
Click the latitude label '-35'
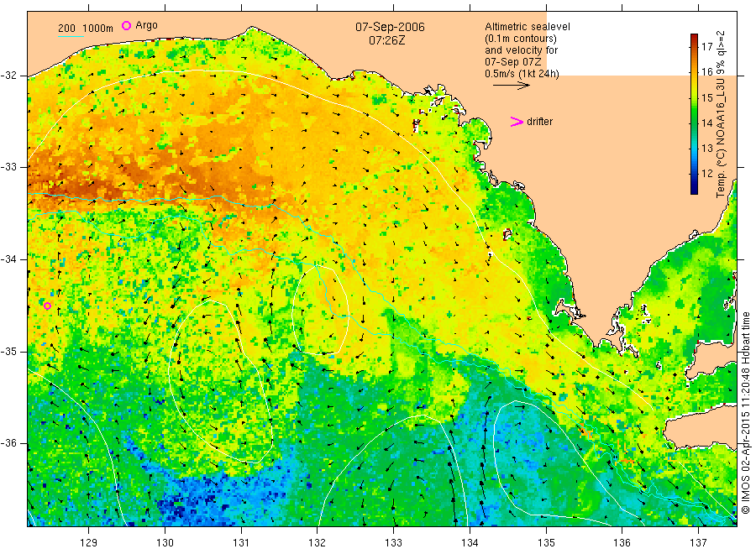[8, 351]
